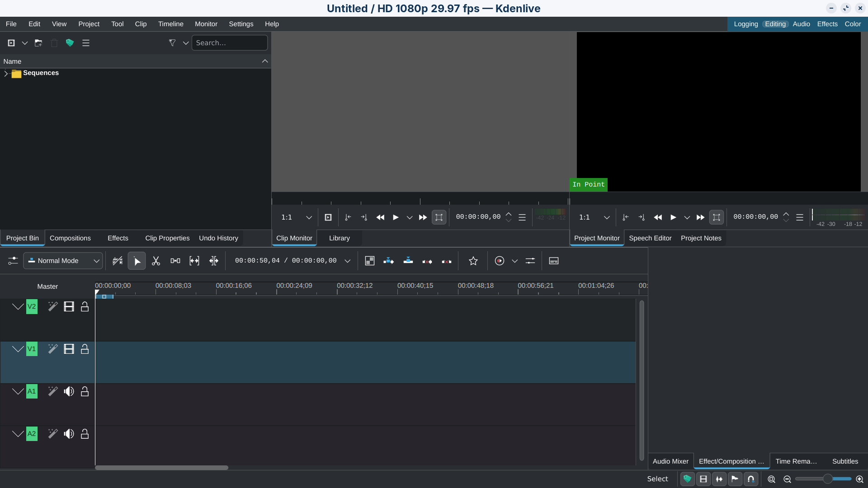The width and height of the screenshot is (868, 488).
Task: Switch to the Logging workspace layout
Action: 746,24
